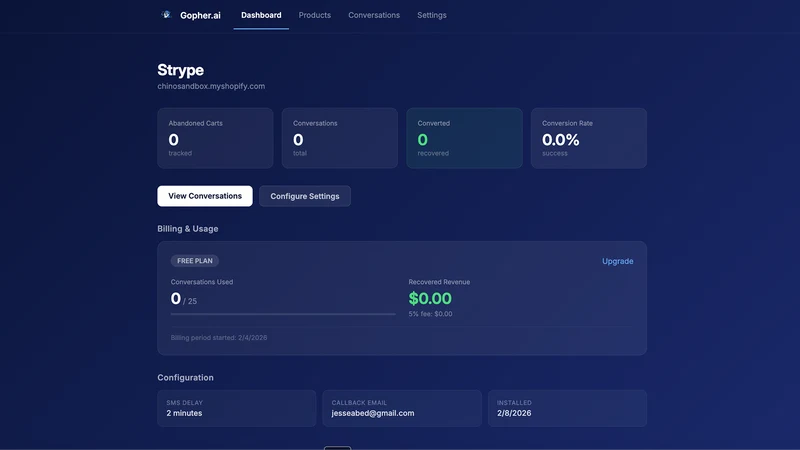Open the Settings tab
The image size is (800, 450).
click(432, 15)
